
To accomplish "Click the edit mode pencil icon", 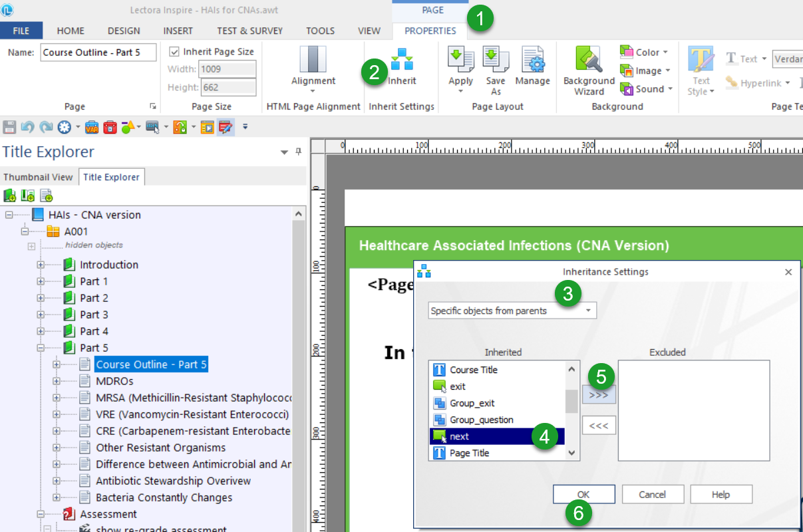I will click(x=225, y=126).
